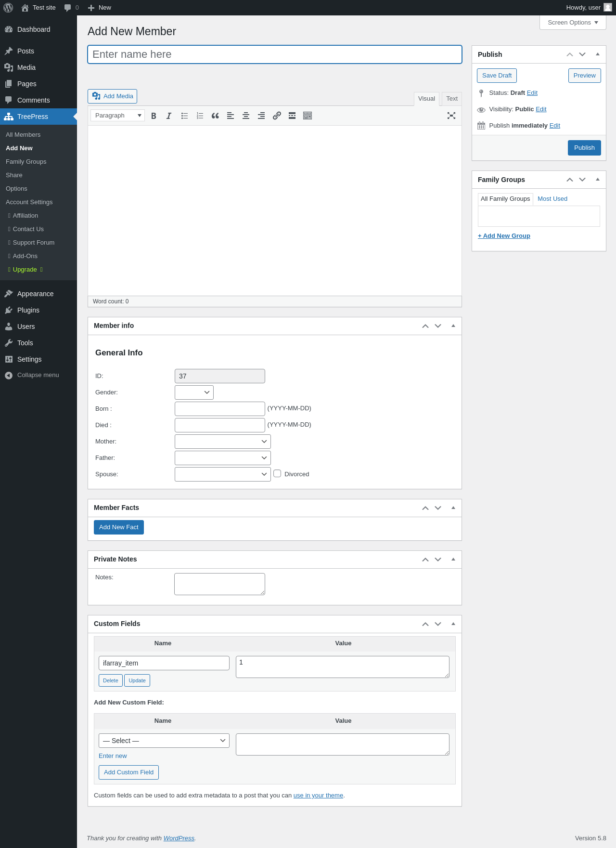This screenshot has height=848, width=616.
Task: Click the Add Media button
Action: pyautogui.click(x=112, y=96)
